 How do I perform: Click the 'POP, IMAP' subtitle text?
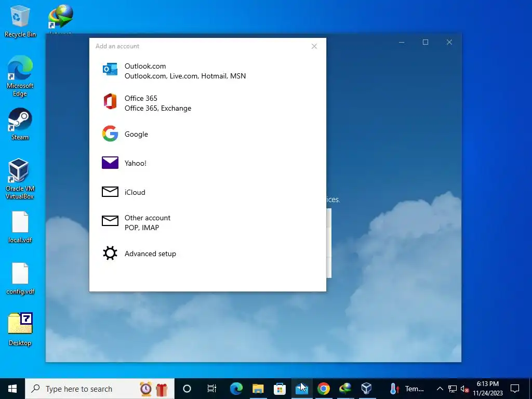click(x=141, y=228)
